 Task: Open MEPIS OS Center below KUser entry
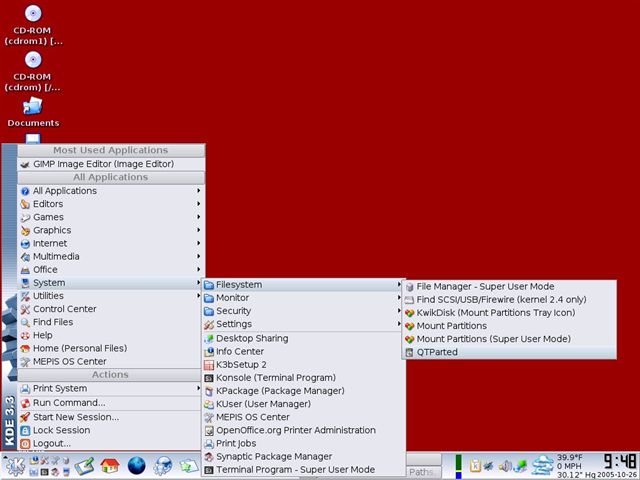tap(303, 417)
